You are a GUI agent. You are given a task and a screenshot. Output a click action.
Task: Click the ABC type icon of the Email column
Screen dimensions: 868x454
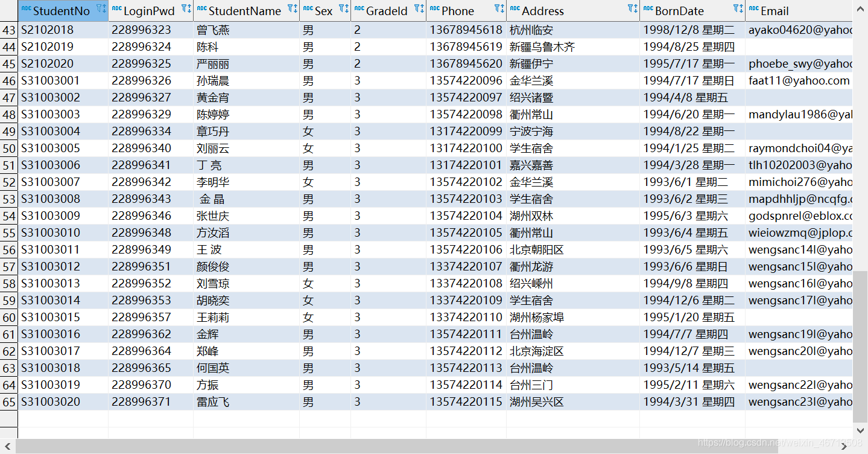(x=753, y=9)
